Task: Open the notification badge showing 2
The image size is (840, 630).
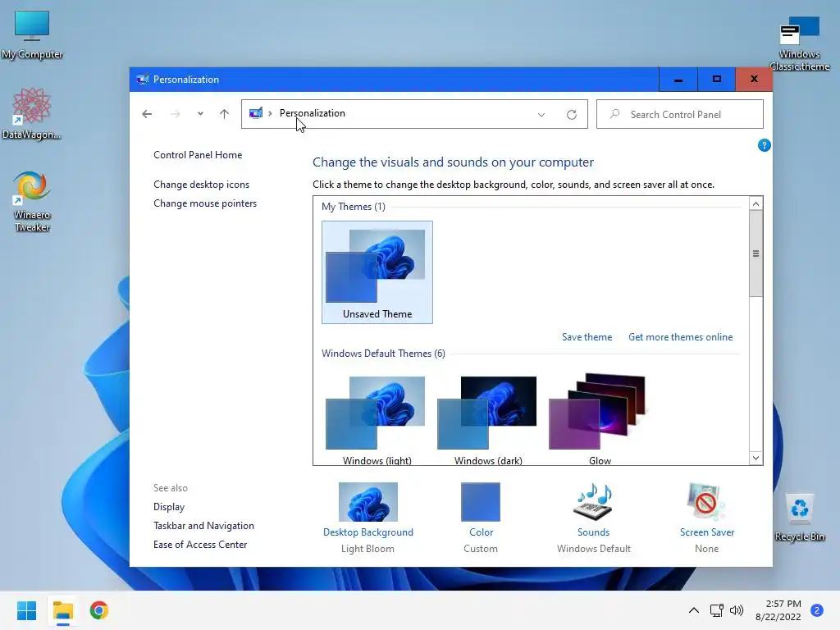Action: [x=817, y=610]
